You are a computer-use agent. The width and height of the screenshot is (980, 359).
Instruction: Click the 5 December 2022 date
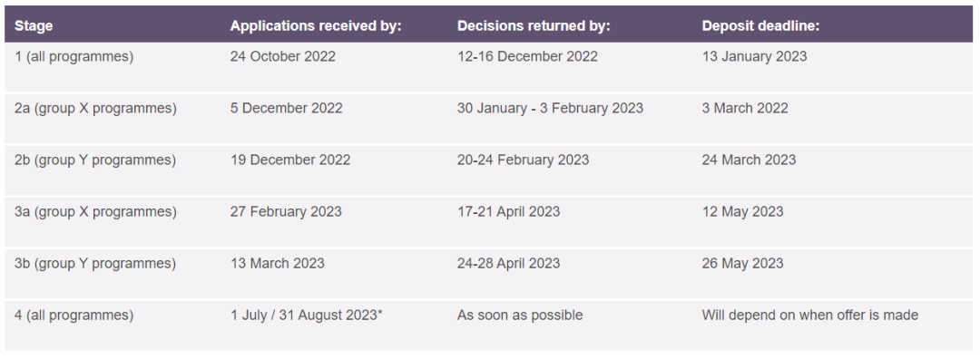pyautogui.click(x=286, y=109)
